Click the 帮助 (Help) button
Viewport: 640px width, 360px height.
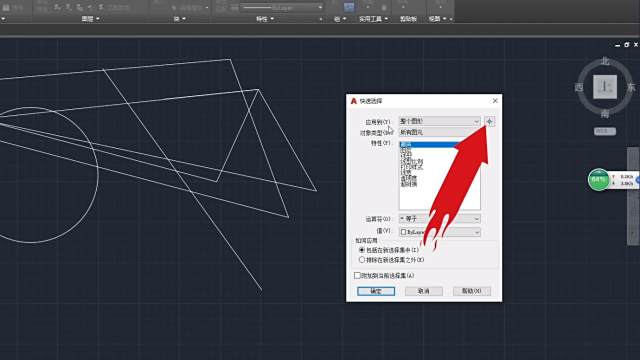click(x=471, y=291)
